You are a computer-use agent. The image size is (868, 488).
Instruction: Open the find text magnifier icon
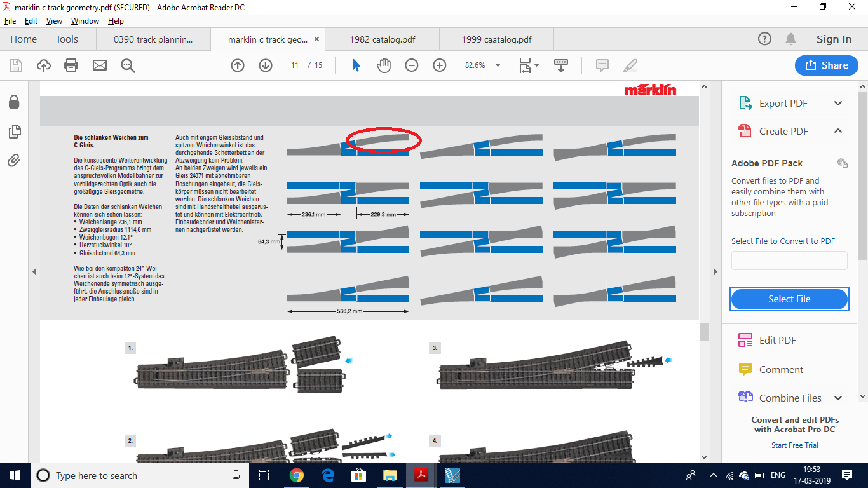pyautogui.click(x=128, y=65)
